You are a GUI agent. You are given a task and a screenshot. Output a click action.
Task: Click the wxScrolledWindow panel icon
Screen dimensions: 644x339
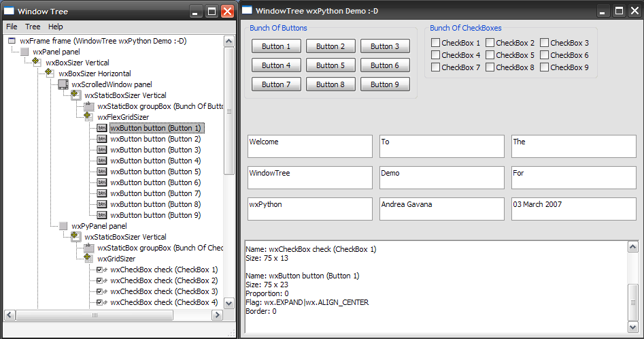pyautogui.click(x=63, y=84)
